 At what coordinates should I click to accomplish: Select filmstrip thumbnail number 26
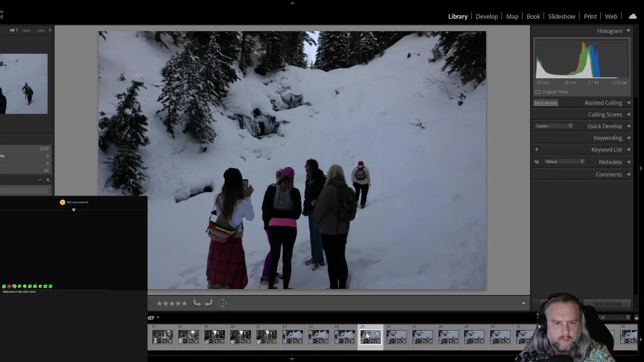(x=396, y=337)
